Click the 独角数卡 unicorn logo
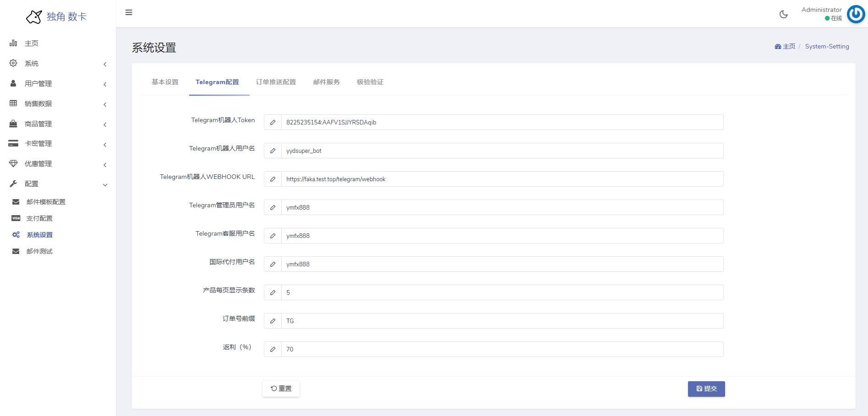 tap(34, 17)
